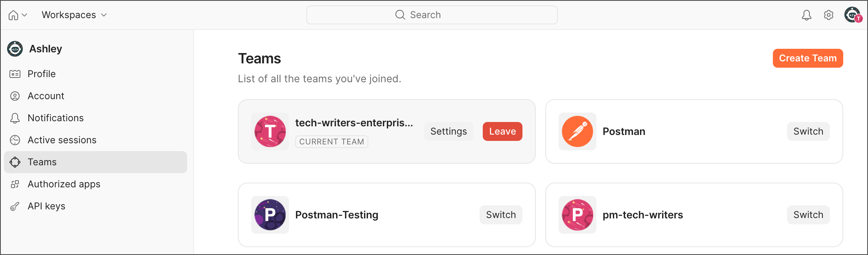Open the notifications bell in top bar
868x255 pixels.
click(806, 15)
